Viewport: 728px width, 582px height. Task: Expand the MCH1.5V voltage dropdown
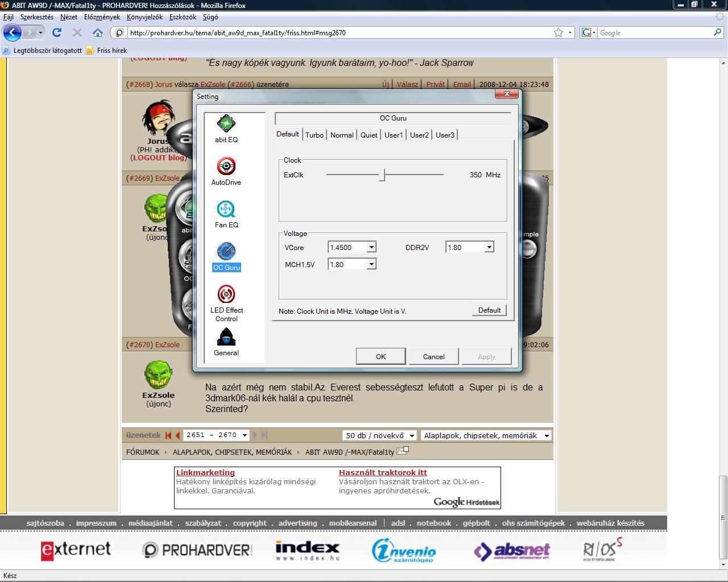(x=371, y=264)
